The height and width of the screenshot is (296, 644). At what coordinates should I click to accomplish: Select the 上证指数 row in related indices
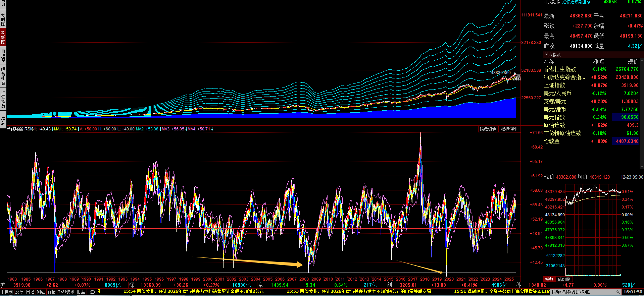pyautogui.click(x=591, y=85)
